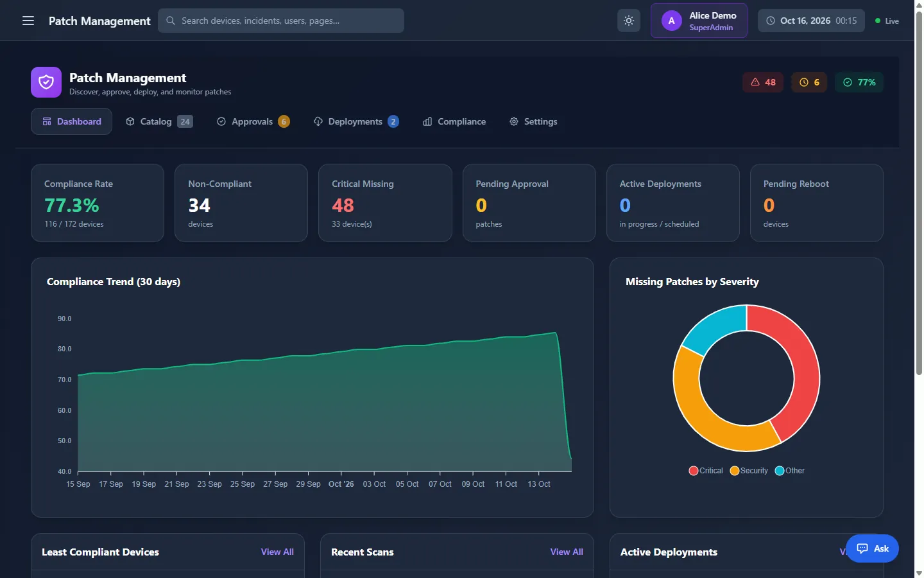
Task: Click the Alice Demo avatar icon
Action: coord(672,21)
